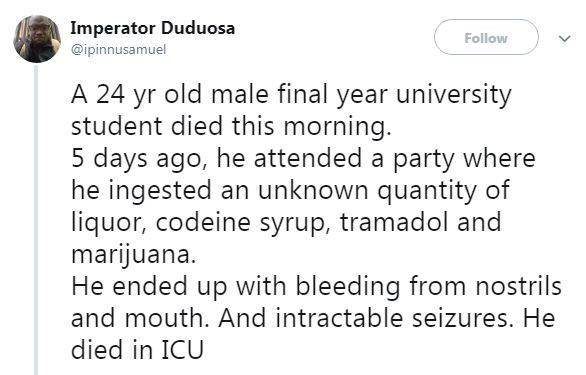Screen dimensions: 586x375
Task: Click the Follow button
Action: tap(486, 37)
